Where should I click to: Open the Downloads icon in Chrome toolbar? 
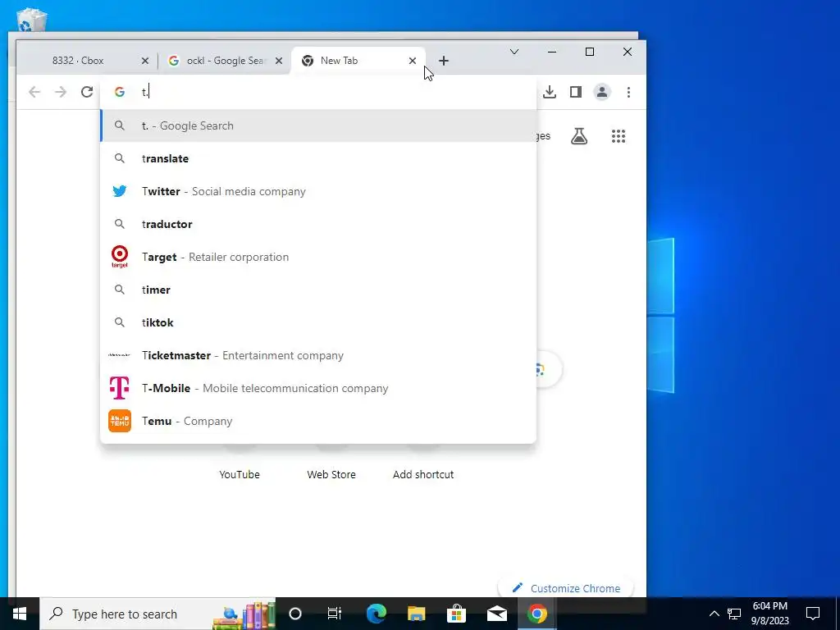(x=549, y=92)
